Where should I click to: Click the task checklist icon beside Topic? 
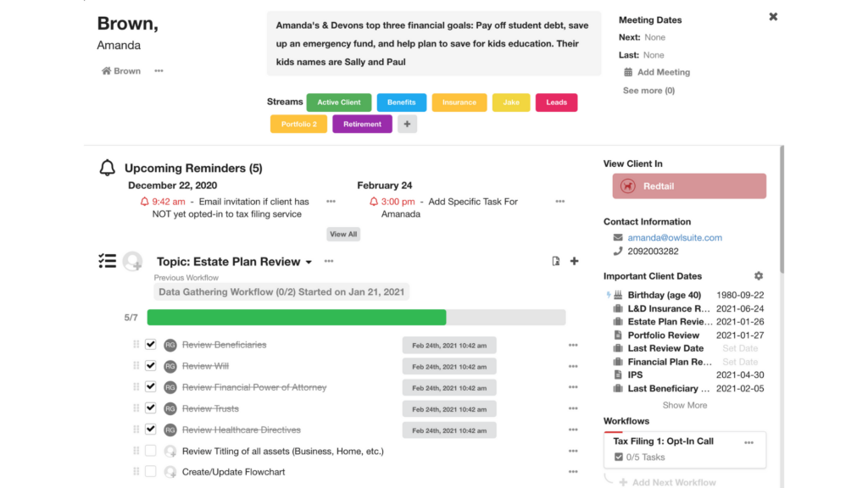click(107, 261)
